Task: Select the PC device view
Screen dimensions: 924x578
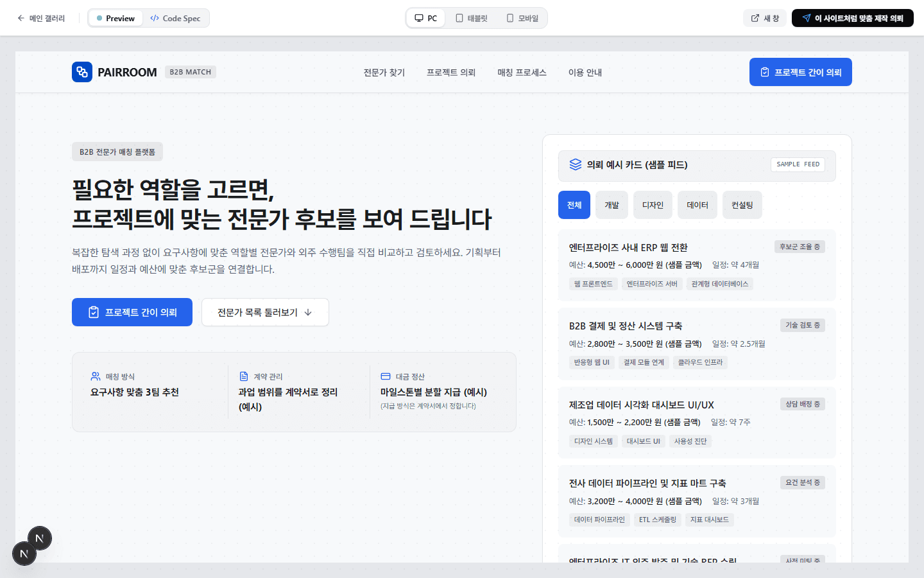Action: pos(426,18)
